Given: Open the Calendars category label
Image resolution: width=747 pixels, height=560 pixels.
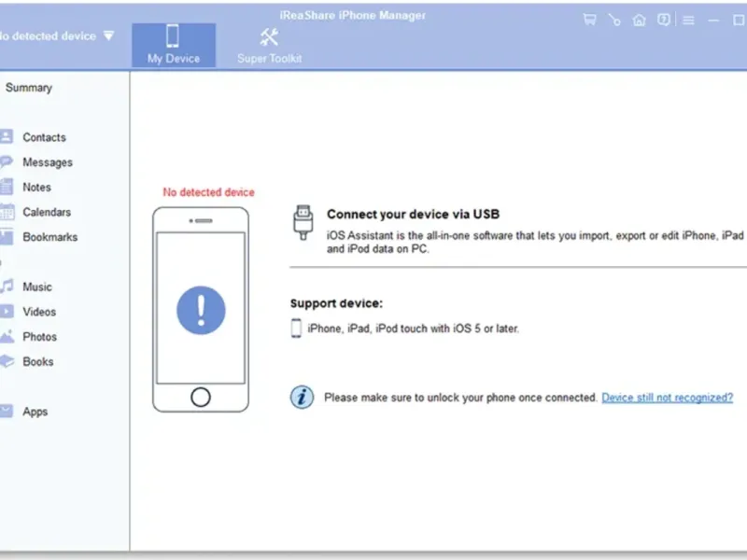Looking at the screenshot, I should coord(47,212).
